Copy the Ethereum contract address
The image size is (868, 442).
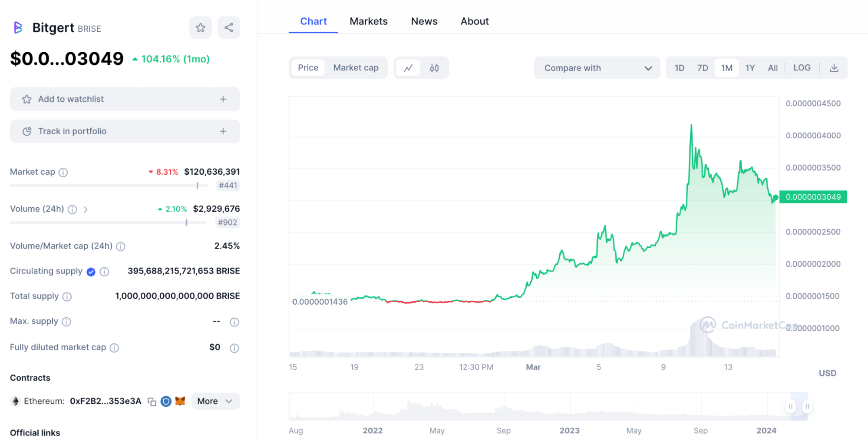152,402
